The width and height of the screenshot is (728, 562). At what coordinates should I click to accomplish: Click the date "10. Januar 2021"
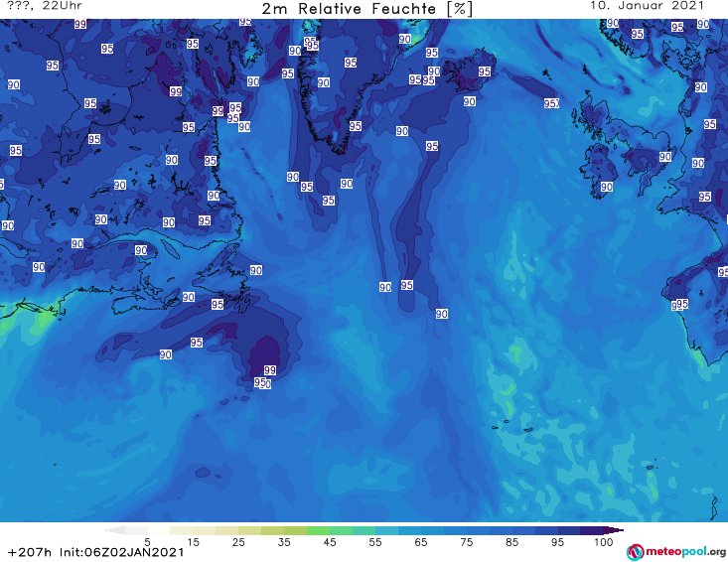point(647,6)
